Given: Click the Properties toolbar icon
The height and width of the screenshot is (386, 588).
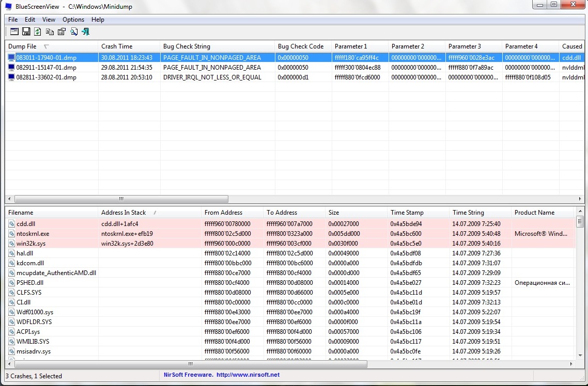Looking at the screenshot, I should pyautogui.click(x=61, y=32).
